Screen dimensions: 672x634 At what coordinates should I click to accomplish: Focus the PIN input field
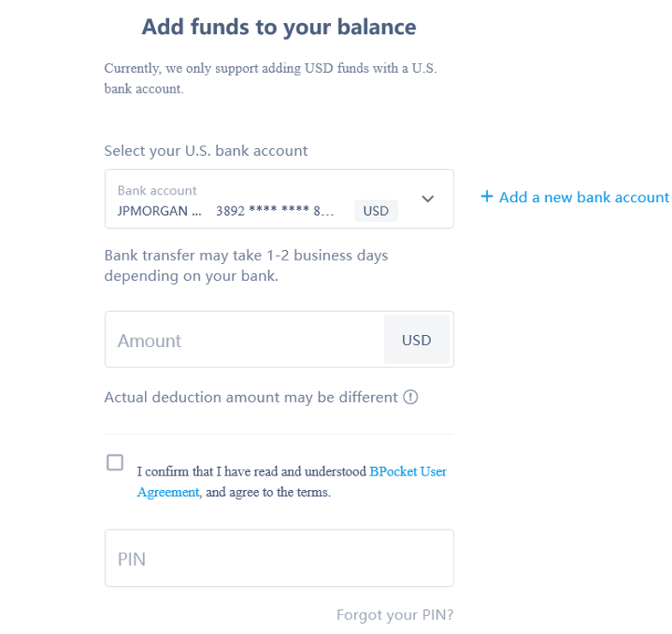[x=279, y=559]
